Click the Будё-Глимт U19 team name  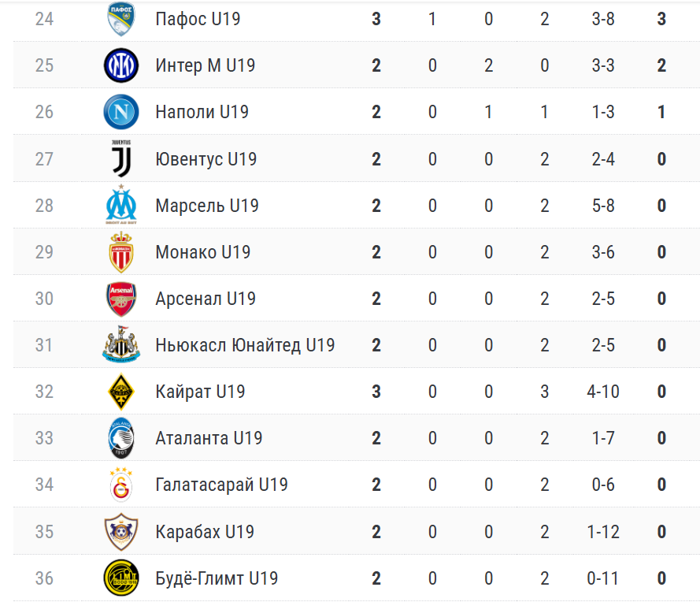pos(217,578)
